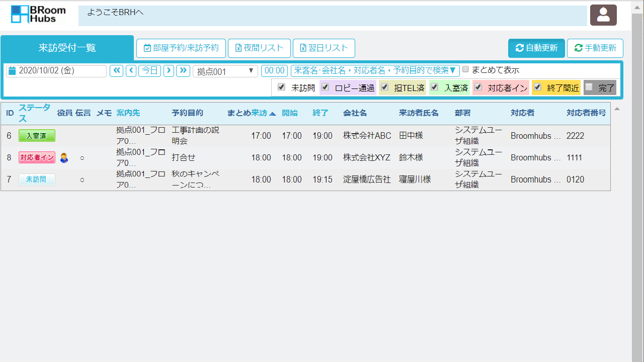Click the 対応者イン status badge for 鈴木様
This screenshot has width=644, height=362.
pyautogui.click(x=37, y=158)
